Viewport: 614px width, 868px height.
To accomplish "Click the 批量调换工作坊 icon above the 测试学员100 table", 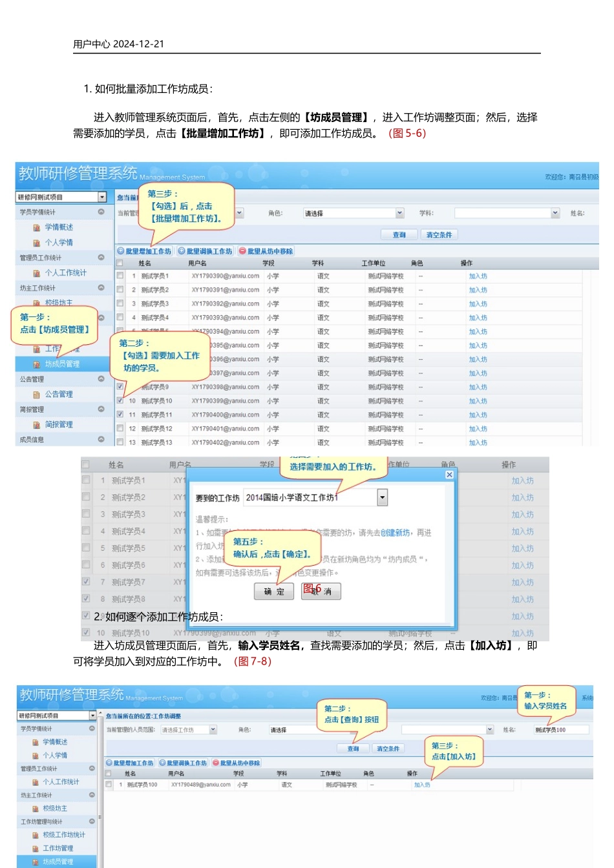I will point(163,763).
